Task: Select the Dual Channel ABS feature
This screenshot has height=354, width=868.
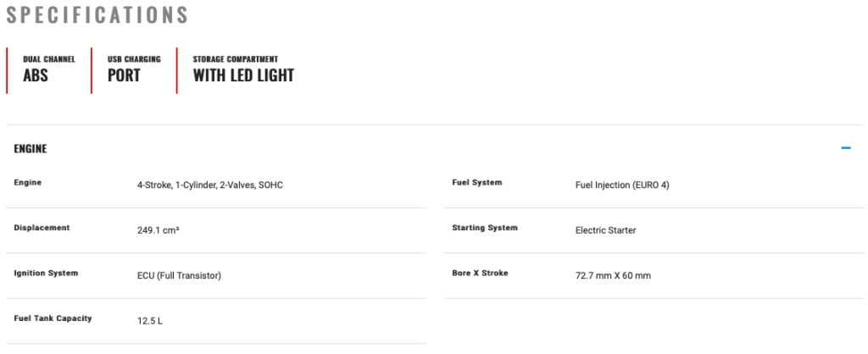Action: 48,69
